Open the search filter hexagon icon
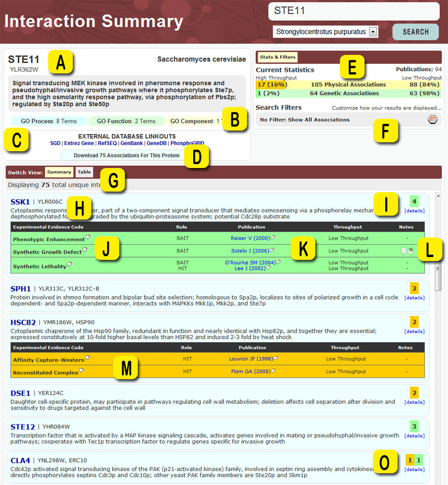This screenshot has height=485, width=448. click(x=432, y=119)
